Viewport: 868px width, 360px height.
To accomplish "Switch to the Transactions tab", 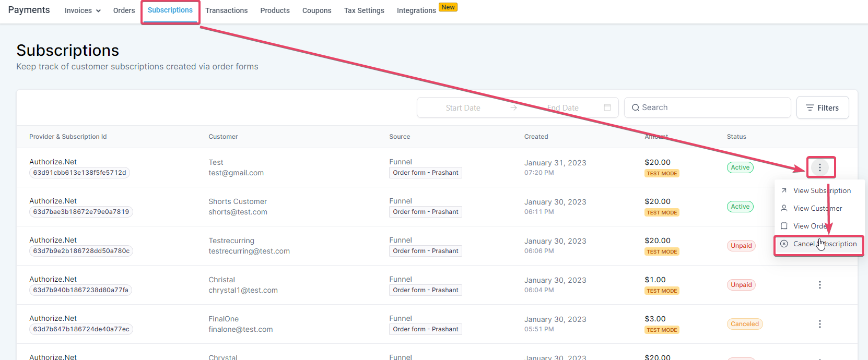I will coord(226,10).
